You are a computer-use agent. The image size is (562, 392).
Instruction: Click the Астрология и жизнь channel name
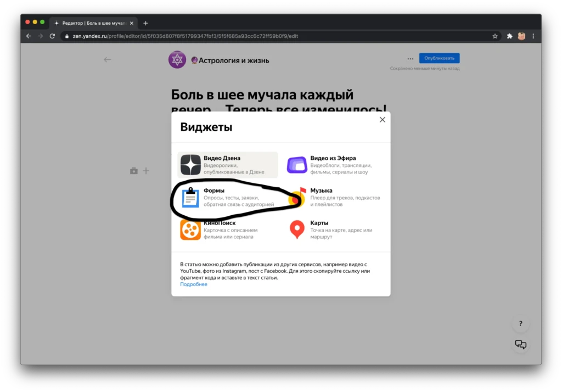(x=234, y=60)
